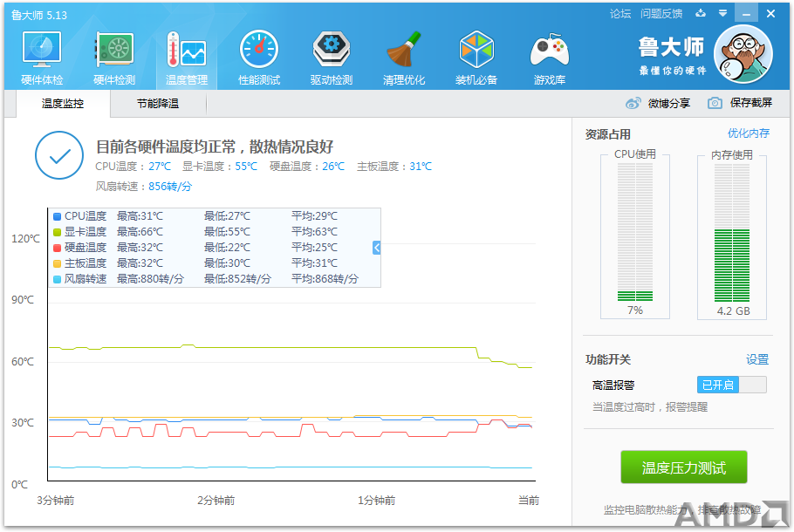Click 风扇转速 value 856转/分
Image resolution: width=794 pixels, height=532 pixels.
(170, 187)
